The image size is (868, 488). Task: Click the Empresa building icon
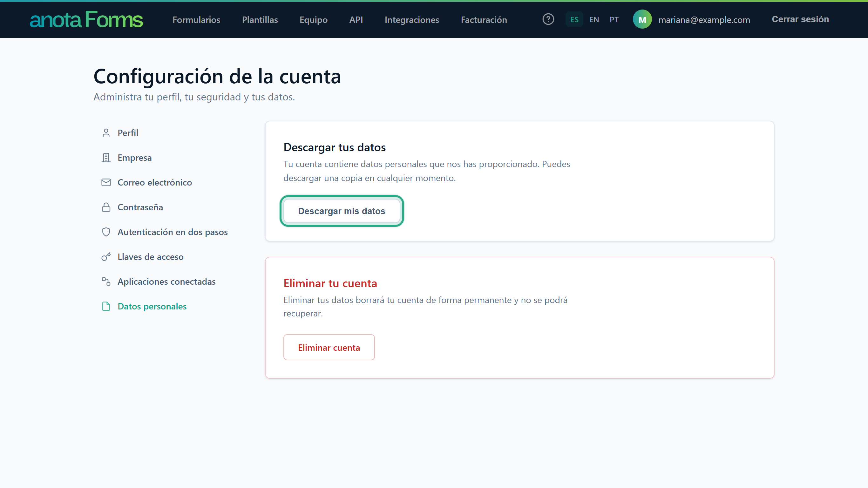click(x=106, y=157)
